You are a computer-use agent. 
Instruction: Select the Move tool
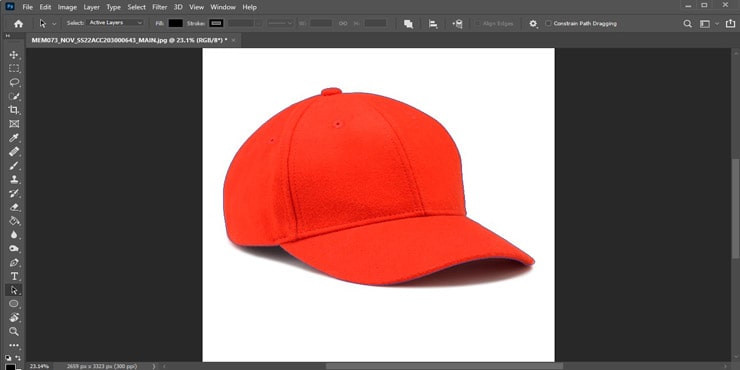[x=14, y=55]
